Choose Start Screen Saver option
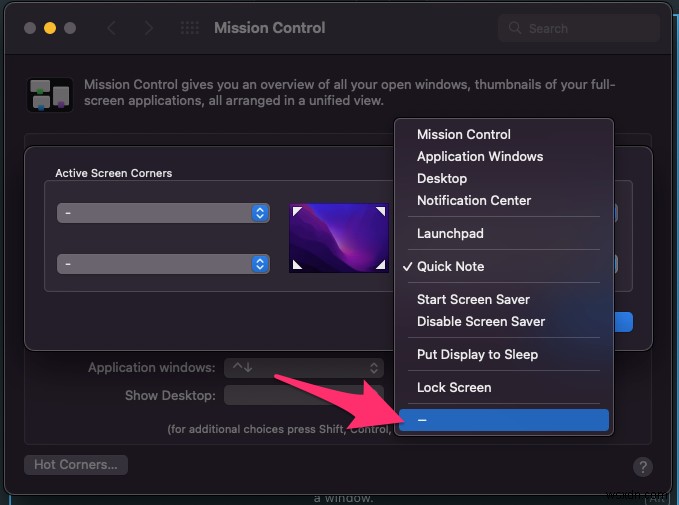The height and width of the screenshot is (505, 679). [x=504, y=299]
